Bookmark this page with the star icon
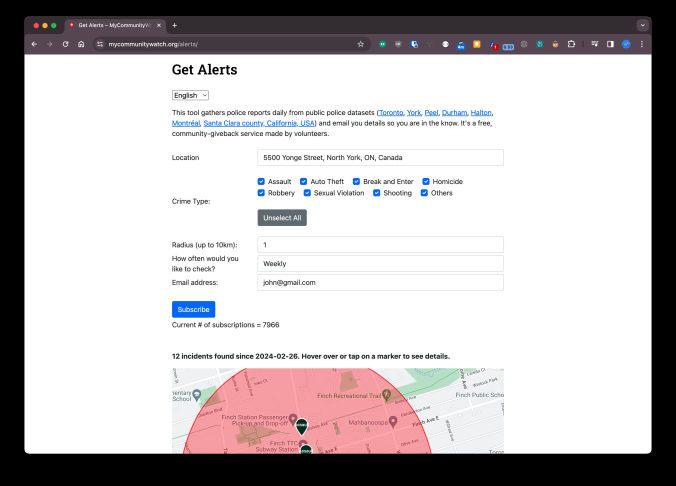 tap(360, 44)
